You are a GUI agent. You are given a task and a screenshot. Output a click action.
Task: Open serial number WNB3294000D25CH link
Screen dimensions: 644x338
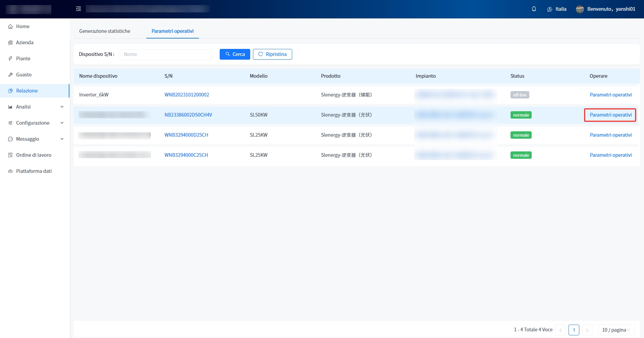[x=186, y=135]
